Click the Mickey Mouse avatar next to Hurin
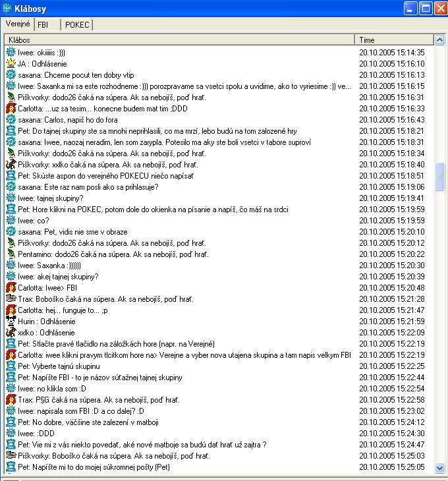Viewport: 448px width, 481px height. point(11,322)
